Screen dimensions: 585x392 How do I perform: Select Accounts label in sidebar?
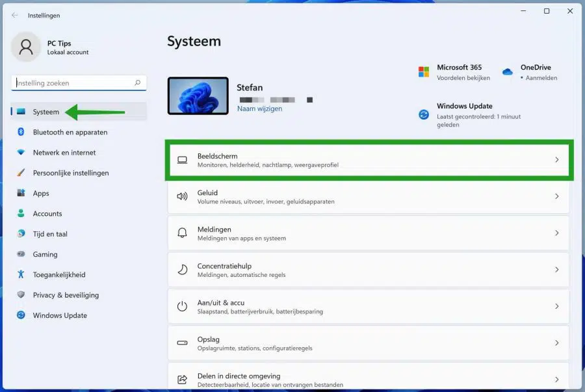click(x=47, y=213)
